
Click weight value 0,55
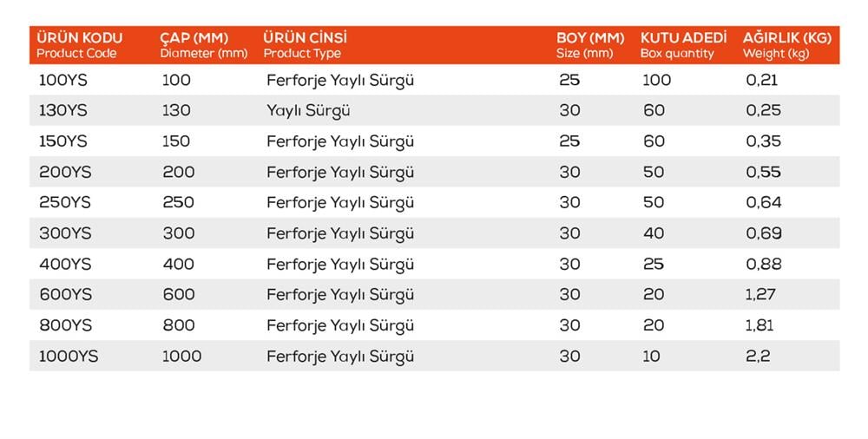pyautogui.click(x=764, y=172)
